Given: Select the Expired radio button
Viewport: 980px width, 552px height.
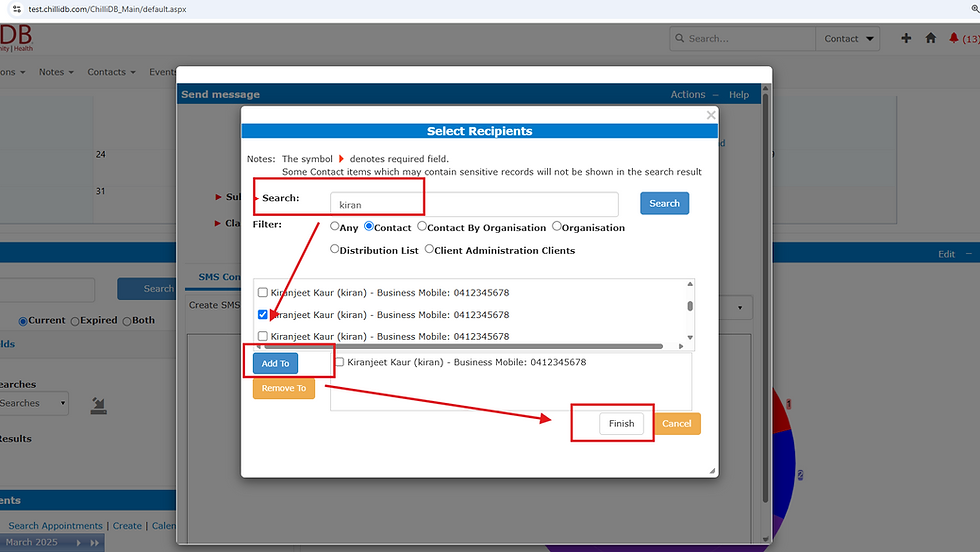Looking at the screenshot, I should (x=75, y=321).
